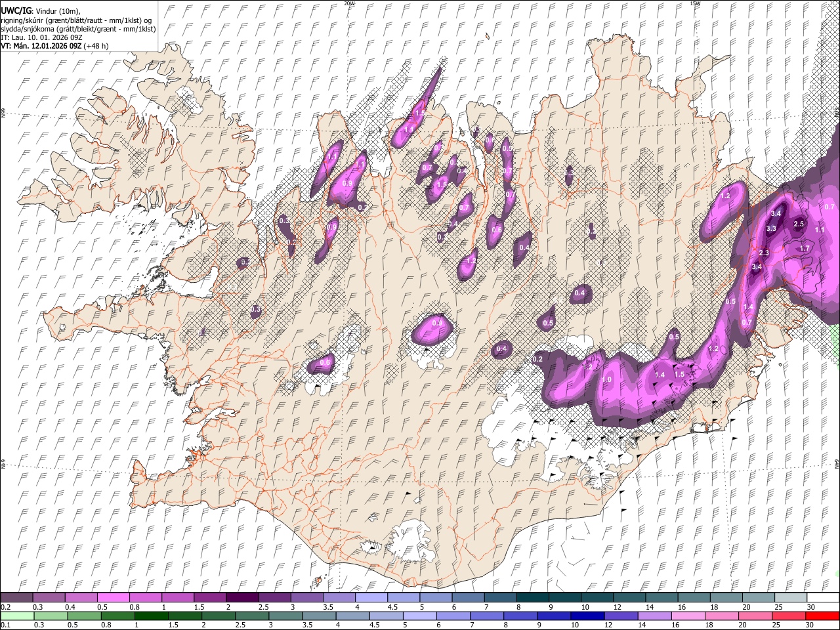Click the '1.7' precipitation value on map
The width and height of the screenshot is (840, 630).
pos(805,249)
